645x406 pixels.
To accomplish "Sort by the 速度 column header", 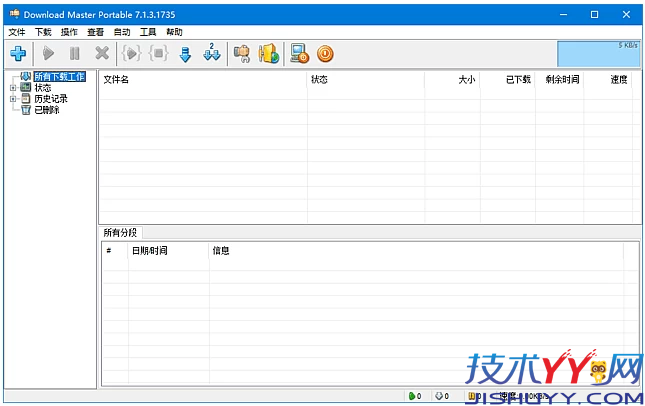I will (608, 79).
